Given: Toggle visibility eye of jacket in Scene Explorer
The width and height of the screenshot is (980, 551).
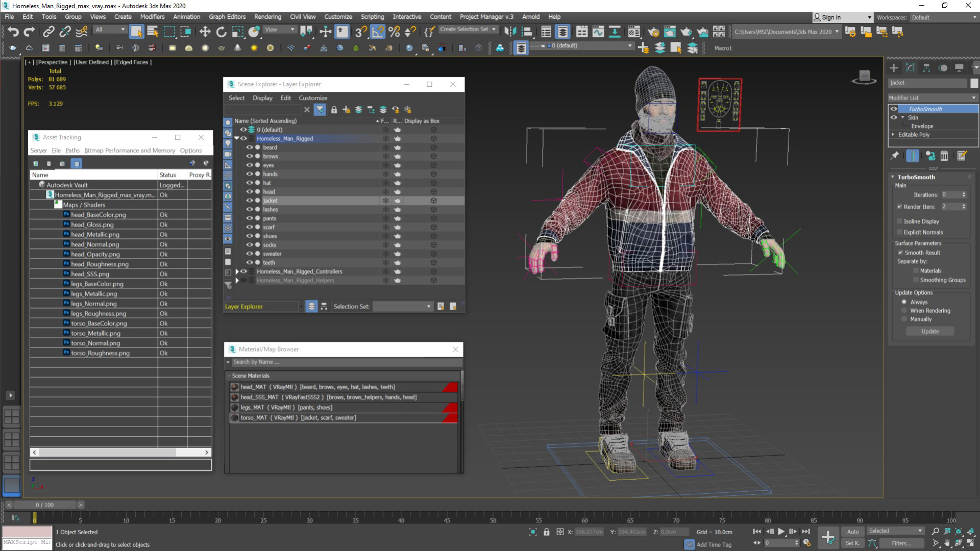Looking at the screenshot, I should click(250, 201).
